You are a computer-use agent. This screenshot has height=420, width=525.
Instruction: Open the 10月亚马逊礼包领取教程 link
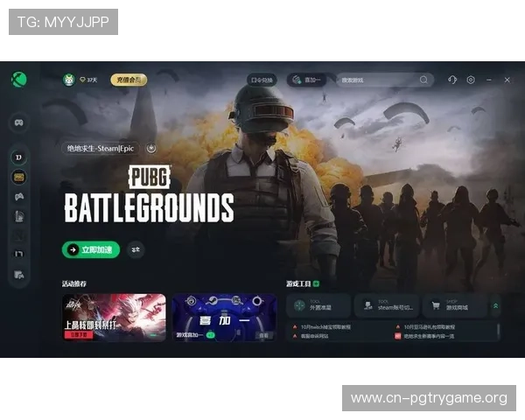(x=430, y=327)
